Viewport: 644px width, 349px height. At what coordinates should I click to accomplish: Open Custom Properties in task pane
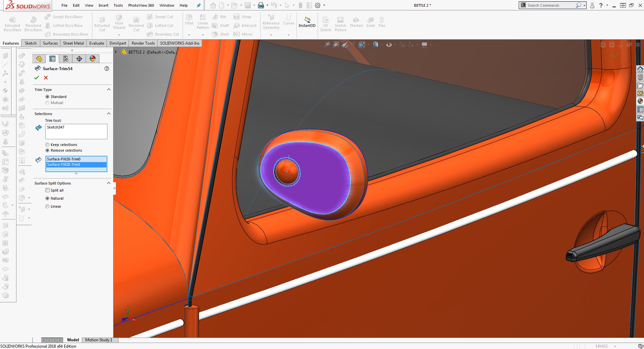pos(640,109)
